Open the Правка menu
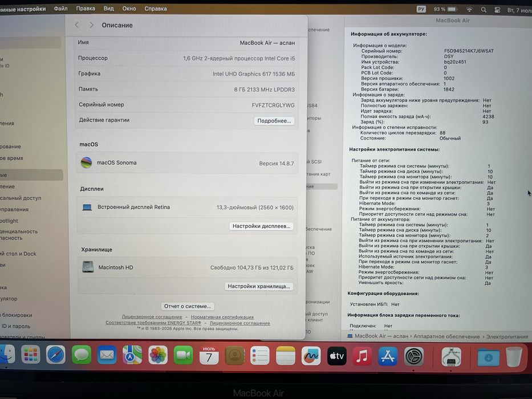The height and width of the screenshot is (399, 532). [x=86, y=9]
